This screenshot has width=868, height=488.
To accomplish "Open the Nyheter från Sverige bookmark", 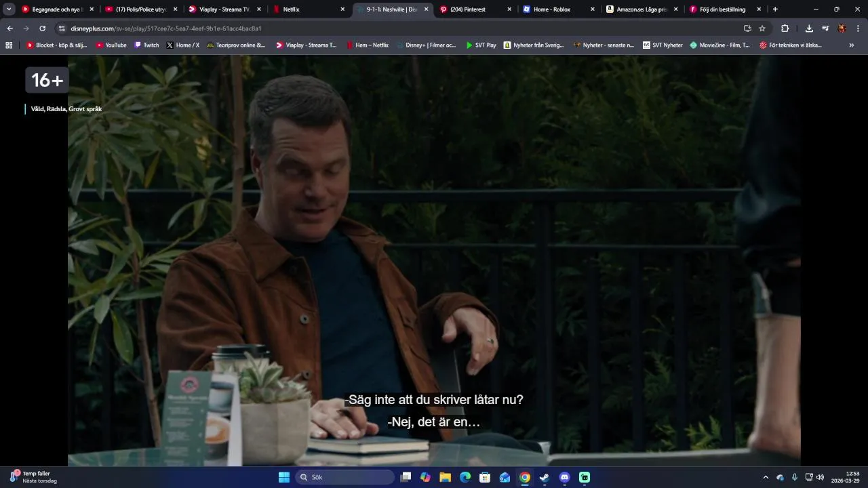I will [534, 45].
